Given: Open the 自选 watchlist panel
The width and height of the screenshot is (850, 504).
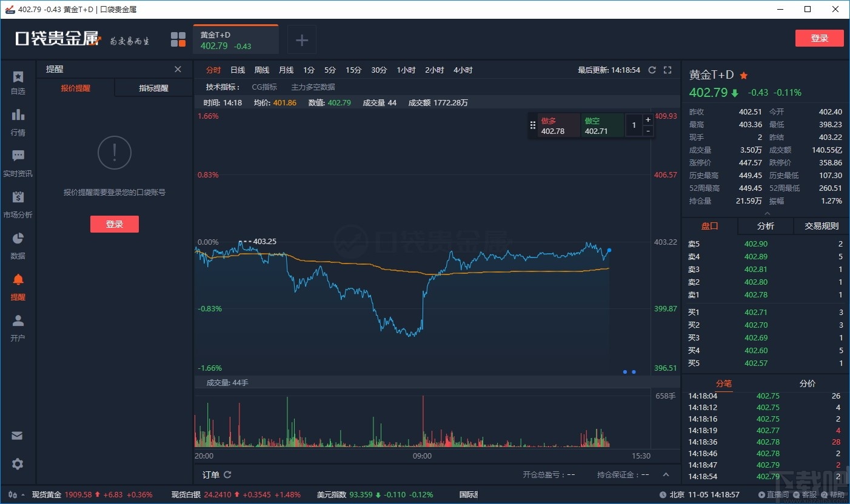Looking at the screenshot, I should point(18,82).
